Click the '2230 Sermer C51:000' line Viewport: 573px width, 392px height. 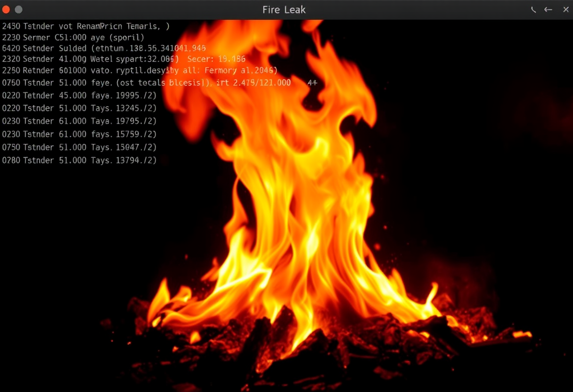click(73, 37)
